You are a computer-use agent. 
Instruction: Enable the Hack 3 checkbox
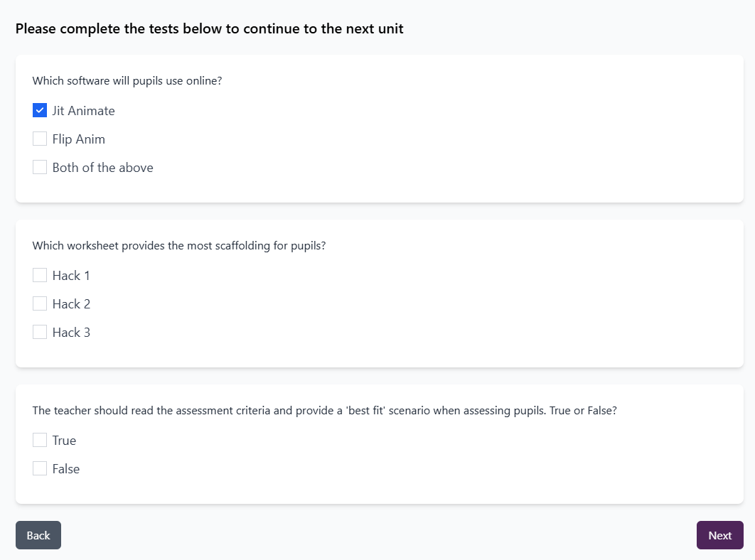click(x=40, y=333)
